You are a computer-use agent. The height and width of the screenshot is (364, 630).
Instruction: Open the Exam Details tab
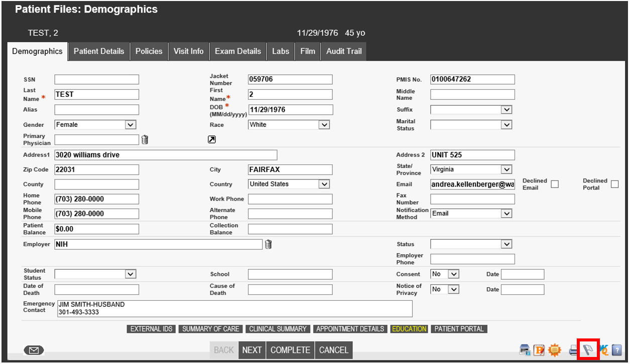pyautogui.click(x=238, y=51)
